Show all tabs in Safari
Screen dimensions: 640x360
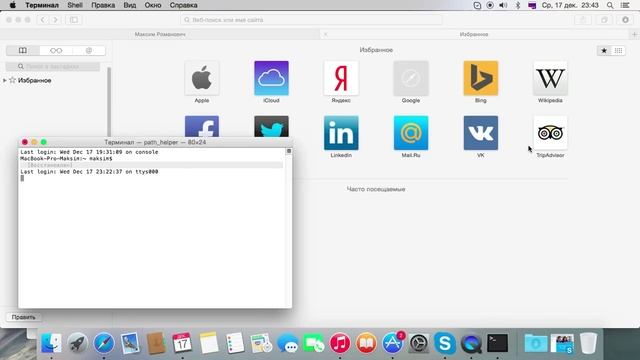point(604,20)
